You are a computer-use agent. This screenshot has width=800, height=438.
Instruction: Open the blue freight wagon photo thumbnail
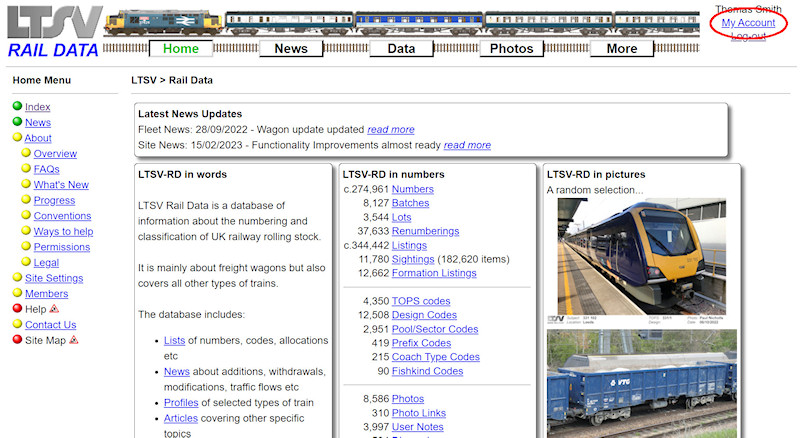pyautogui.click(x=641, y=383)
